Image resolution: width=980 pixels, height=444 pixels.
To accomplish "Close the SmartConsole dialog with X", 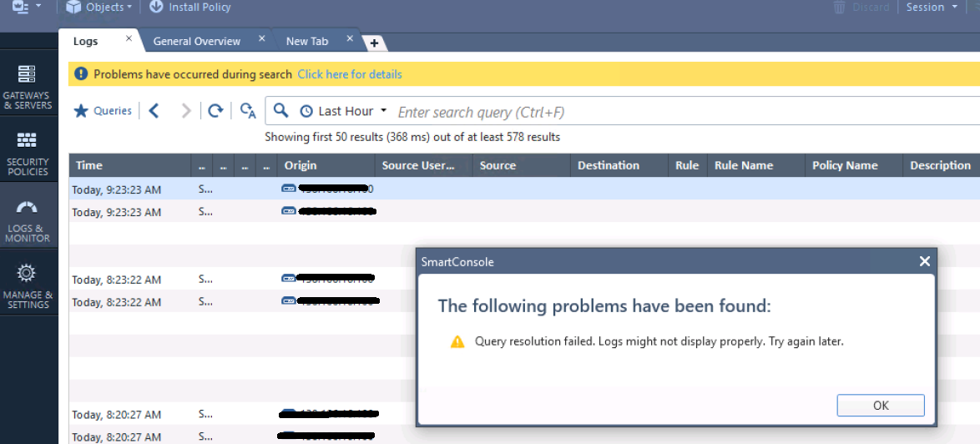I will 924,262.
